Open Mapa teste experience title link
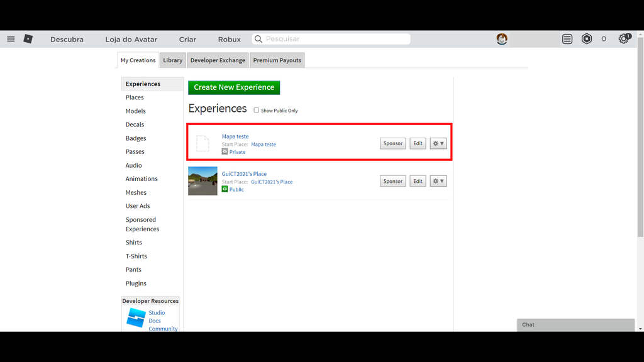 coord(235,136)
